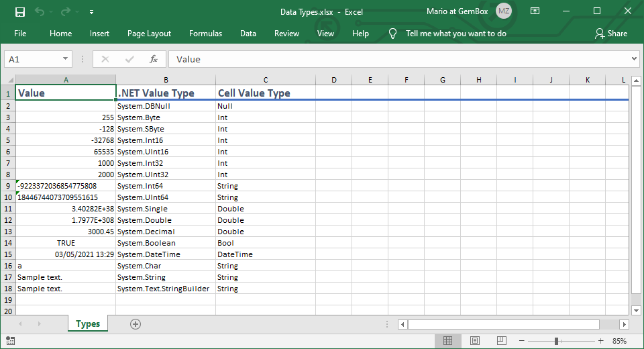Select the Types sheet tab
This screenshot has width=644, height=349.
point(88,324)
